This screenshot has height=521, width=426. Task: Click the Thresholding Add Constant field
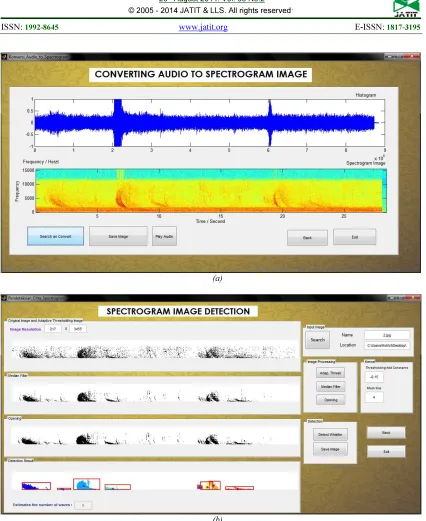pyautogui.click(x=374, y=377)
